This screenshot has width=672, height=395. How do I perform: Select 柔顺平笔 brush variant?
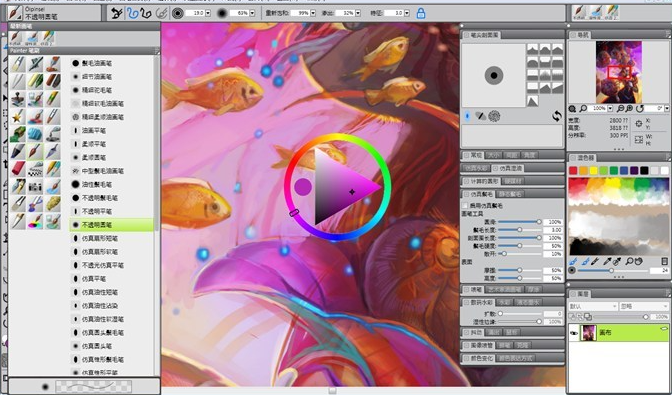coord(111,144)
